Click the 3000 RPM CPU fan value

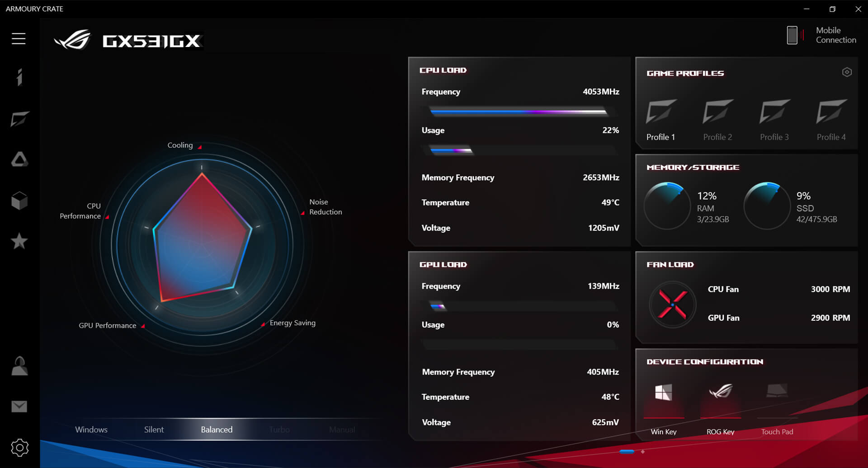[830, 289]
